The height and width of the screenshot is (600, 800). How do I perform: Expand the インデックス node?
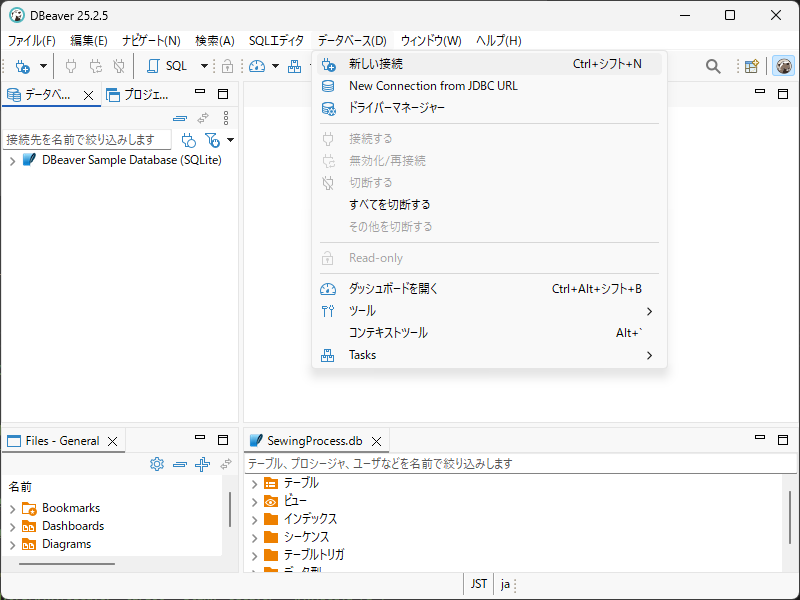(x=254, y=520)
